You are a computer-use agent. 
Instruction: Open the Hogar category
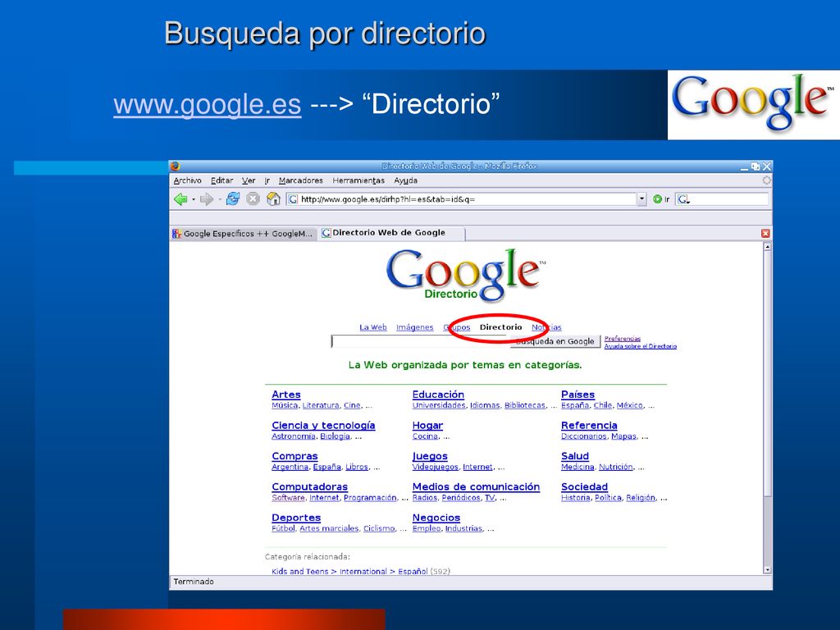point(427,426)
